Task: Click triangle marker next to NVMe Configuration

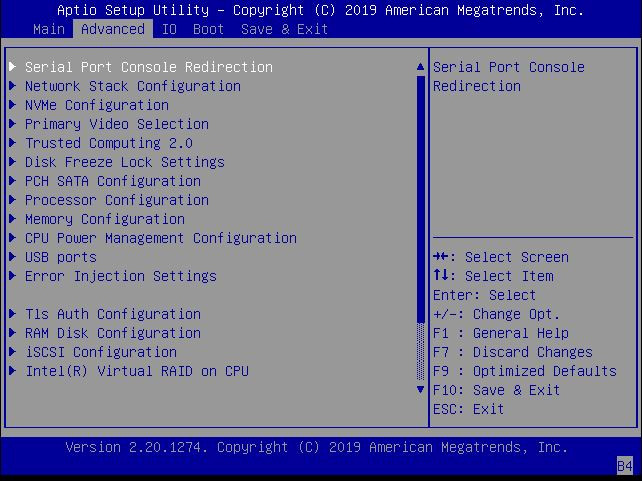Action: click(x=13, y=105)
